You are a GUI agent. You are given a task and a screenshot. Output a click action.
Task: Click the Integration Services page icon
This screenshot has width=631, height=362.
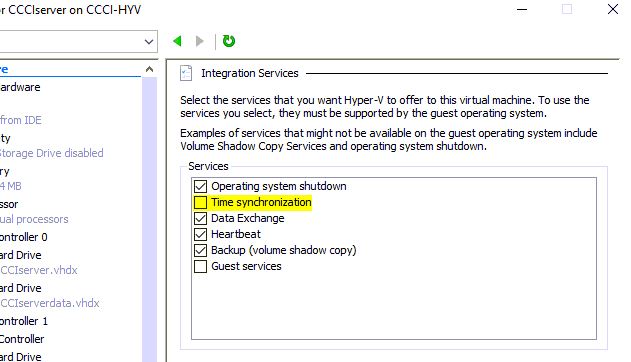pos(186,73)
